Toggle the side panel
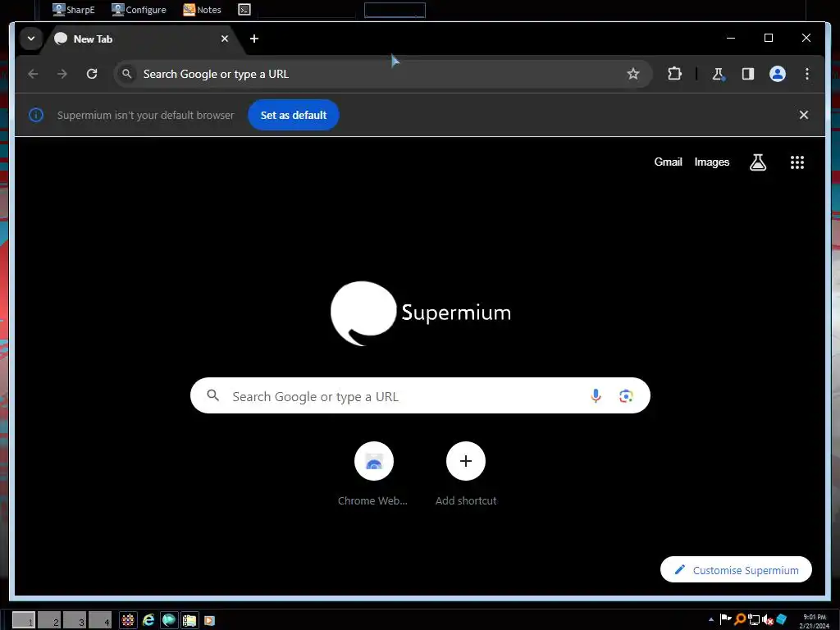840x630 pixels. click(x=748, y=74)
